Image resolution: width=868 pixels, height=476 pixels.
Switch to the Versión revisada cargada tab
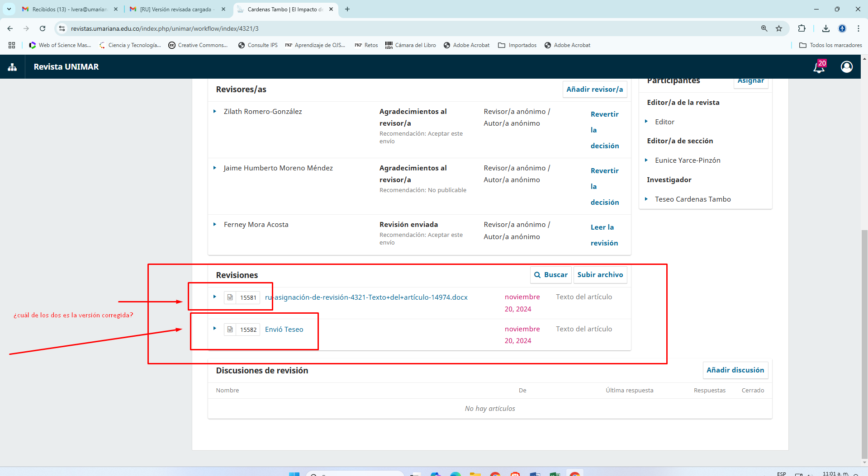(175, 9)
